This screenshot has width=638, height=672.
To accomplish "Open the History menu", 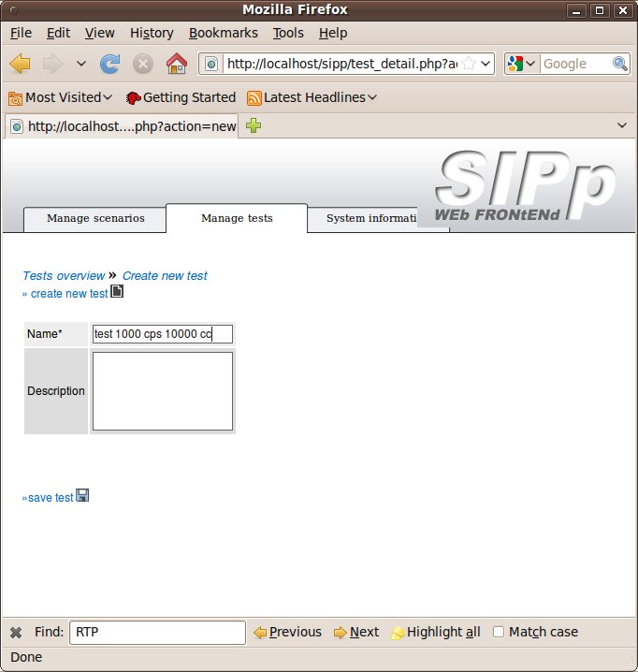I will click(152, 33).
